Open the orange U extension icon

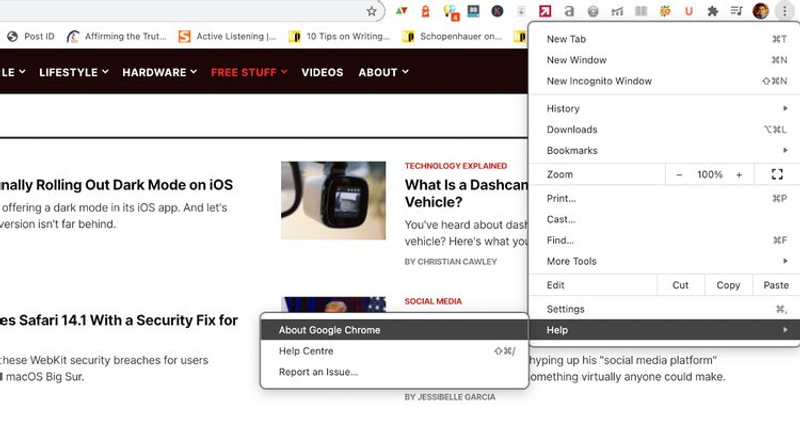pyautogui.click(x=689, y=11)
